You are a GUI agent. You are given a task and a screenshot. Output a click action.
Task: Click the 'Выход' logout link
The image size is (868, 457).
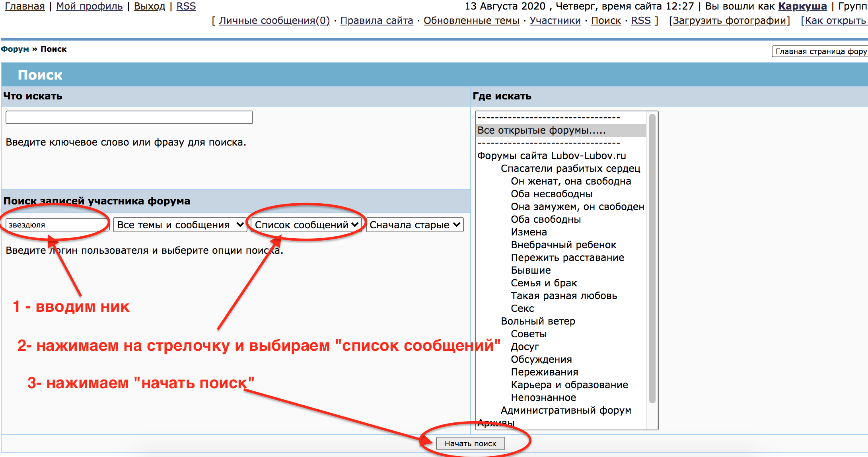[x=150, y=6]
